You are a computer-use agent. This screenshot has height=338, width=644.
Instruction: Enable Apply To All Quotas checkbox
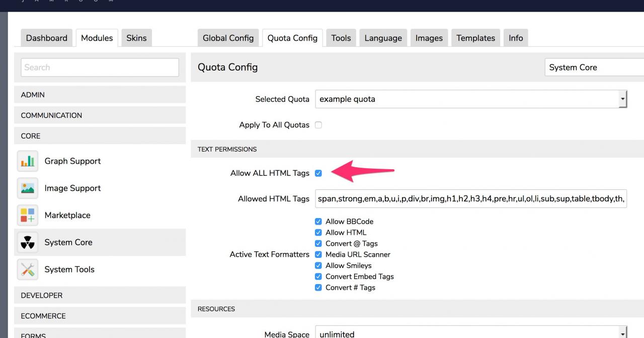[318, 125]
